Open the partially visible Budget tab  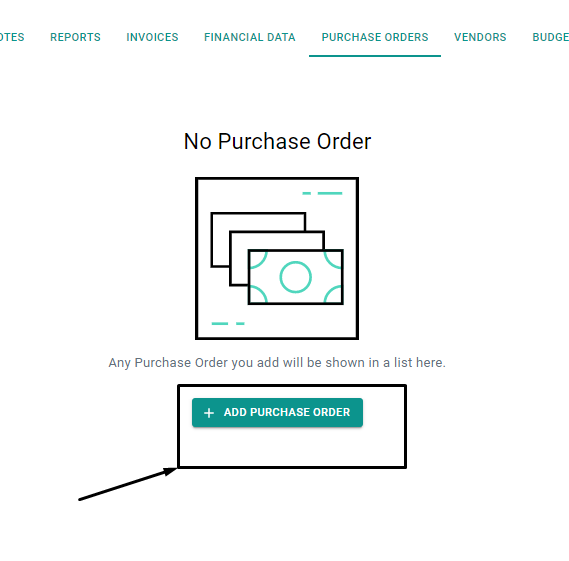point(550,37)
